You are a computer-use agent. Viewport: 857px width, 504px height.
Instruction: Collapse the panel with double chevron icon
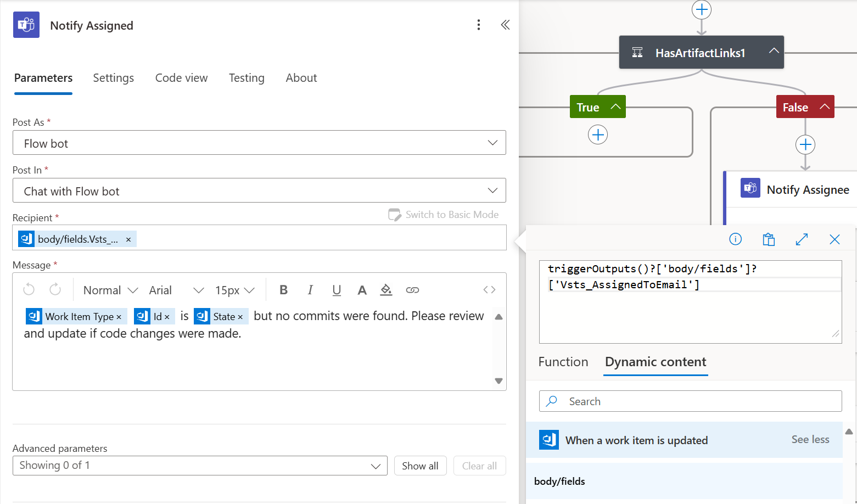pyautogui.click(x=505, y=25)
